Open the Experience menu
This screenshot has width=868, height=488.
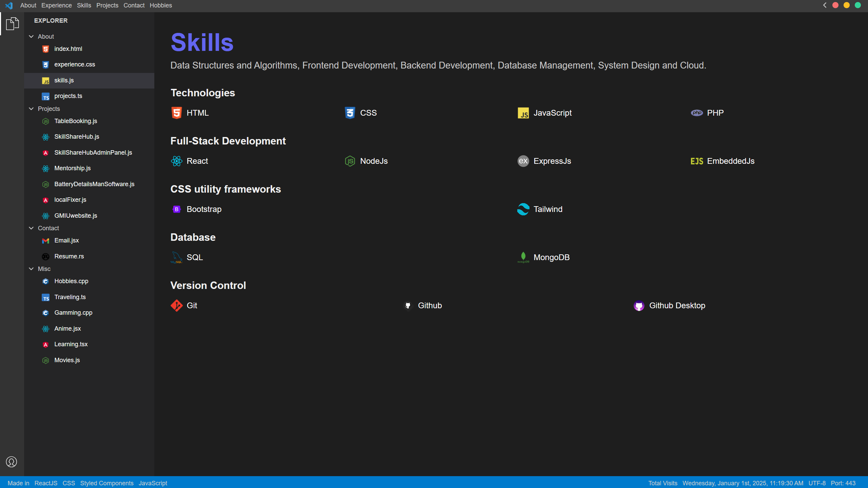[x=57, y=5]
